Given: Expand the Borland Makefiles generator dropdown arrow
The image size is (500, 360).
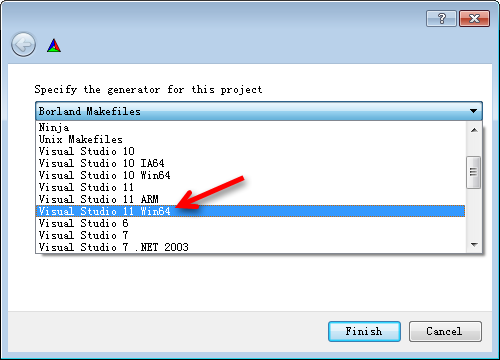Looking at the screenshot, I should (473, 111).
